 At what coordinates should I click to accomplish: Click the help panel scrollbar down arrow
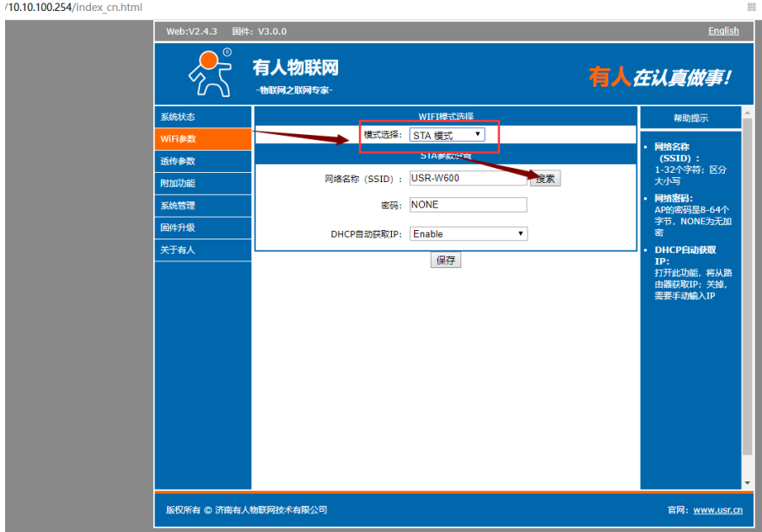point(747,483)
